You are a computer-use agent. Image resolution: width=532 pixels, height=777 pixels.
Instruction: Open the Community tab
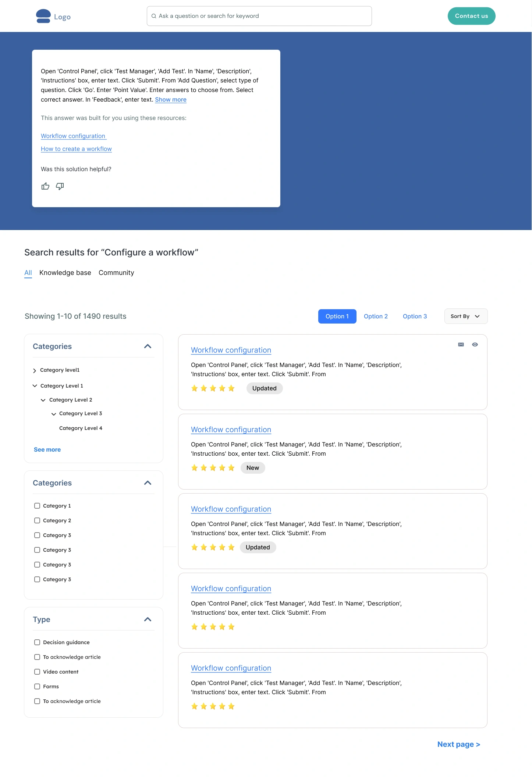tap(116, 273)
